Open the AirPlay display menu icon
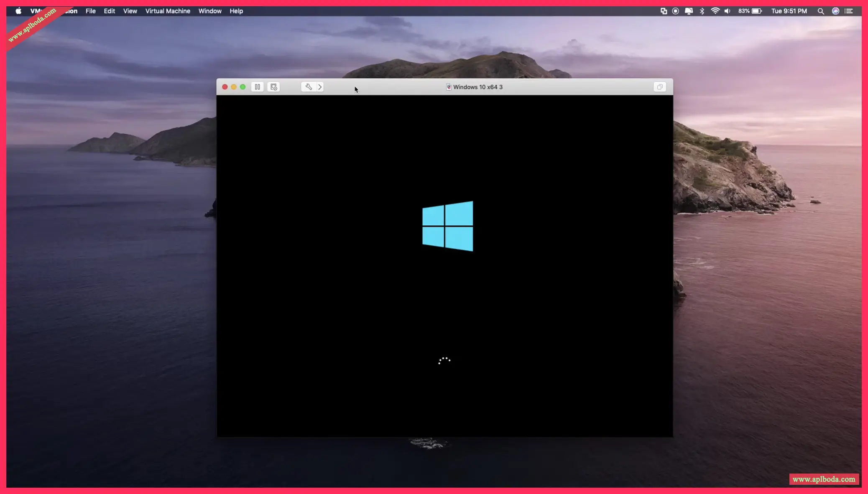Screen dimensions: 868x494 tap(689, 11)
